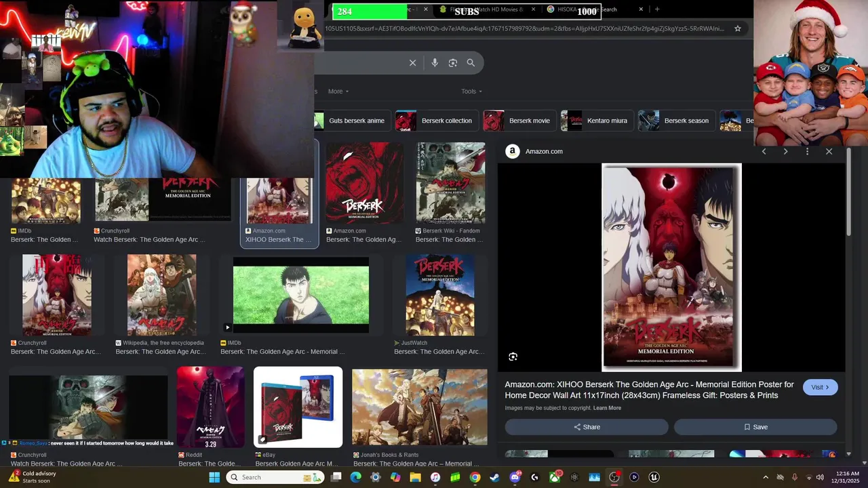The width and height of the screenshot is (868, 488).
Task: Open Xbox app from taskbar
Action: (x=555, y=477)
